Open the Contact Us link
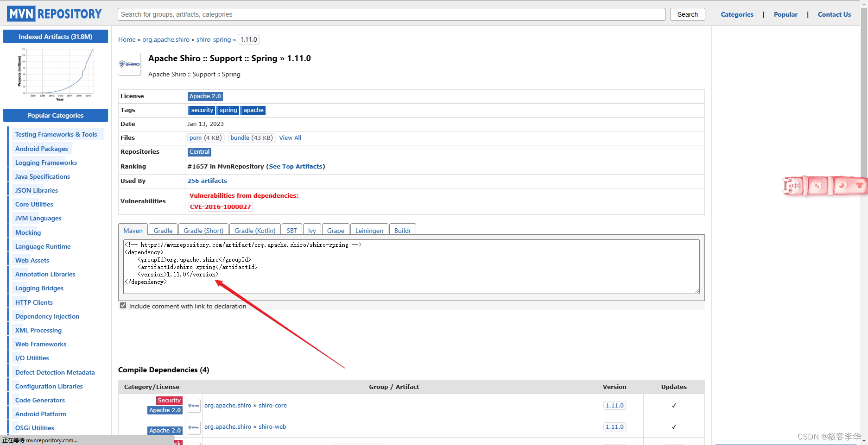The height and width of the screenshot is (445, 868). click(834, 14)
